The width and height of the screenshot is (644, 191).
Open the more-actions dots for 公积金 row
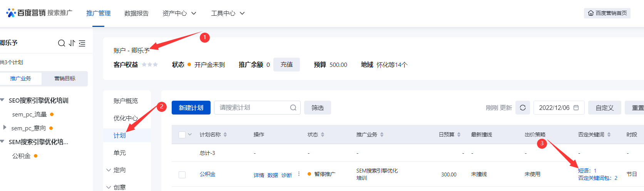(299, 174)
